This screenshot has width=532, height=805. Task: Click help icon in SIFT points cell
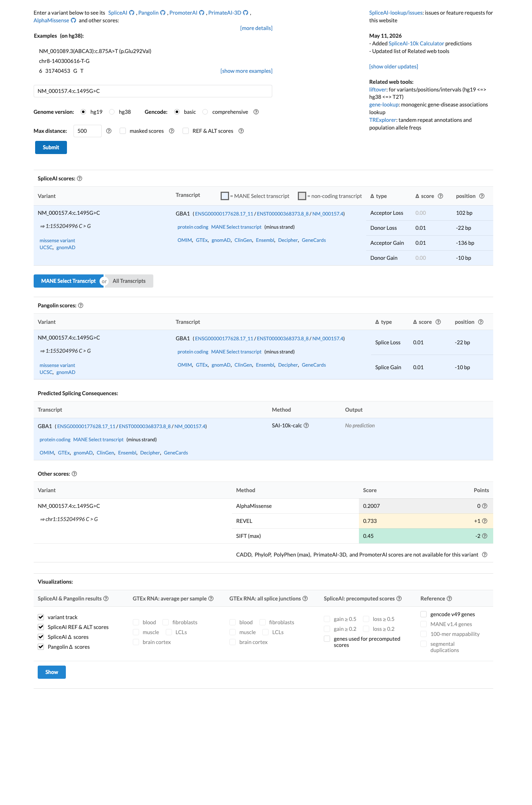485,536
